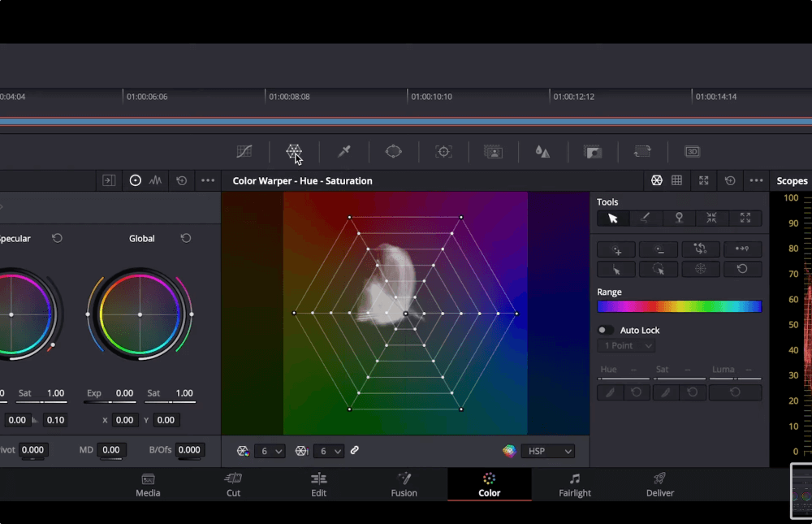Click Select column of points button

pyautogui.click(x=616, y=270)
